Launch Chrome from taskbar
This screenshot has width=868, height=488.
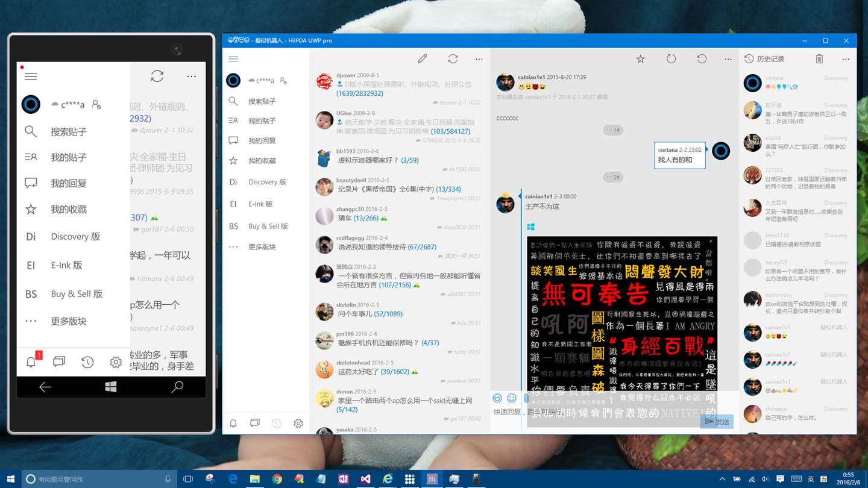coord(277,479)
